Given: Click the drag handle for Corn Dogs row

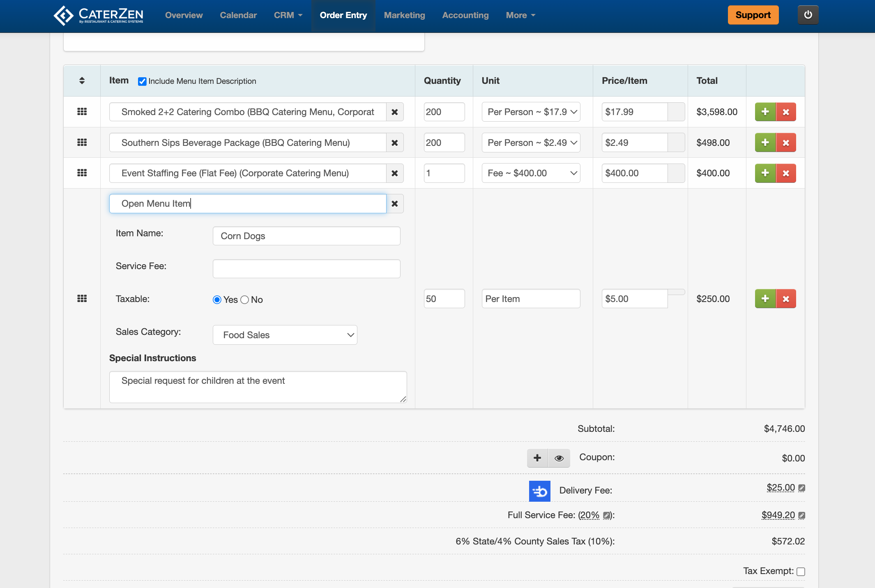Looking at the screenshot, I should (82, 298).
